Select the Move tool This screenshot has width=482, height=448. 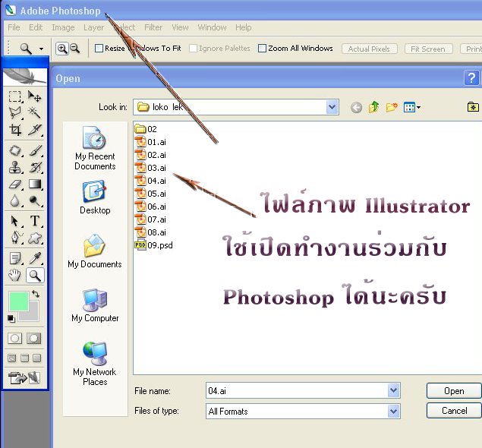pyautogui.click(x=34, y=96)
